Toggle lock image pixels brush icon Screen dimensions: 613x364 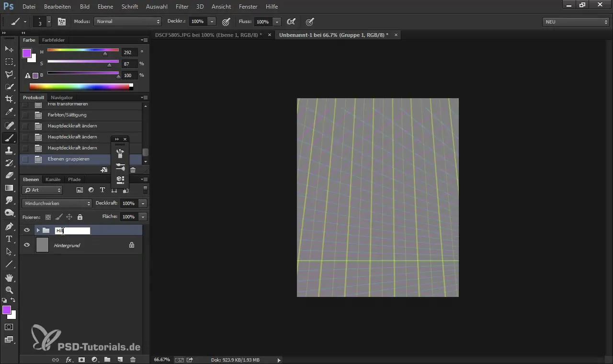(58, 217)
